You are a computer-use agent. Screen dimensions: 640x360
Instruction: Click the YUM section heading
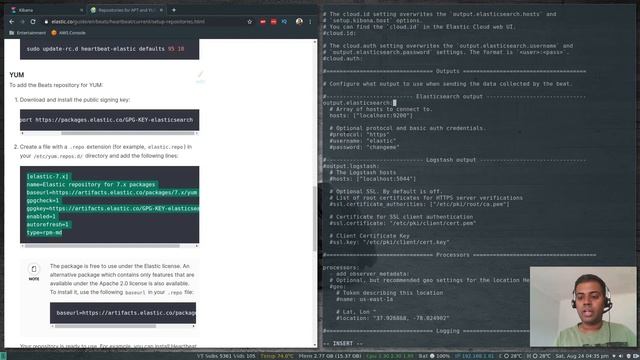click(x=17, y=75)
